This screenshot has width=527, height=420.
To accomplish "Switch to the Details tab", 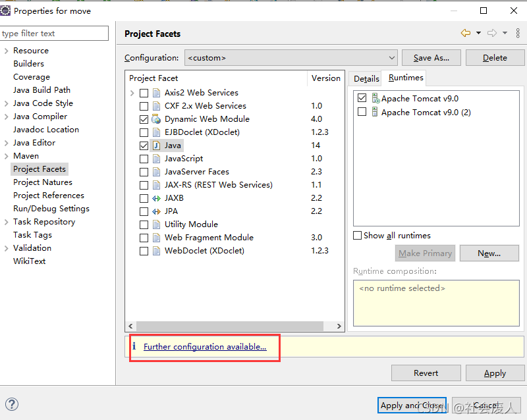I will (366, 78).
